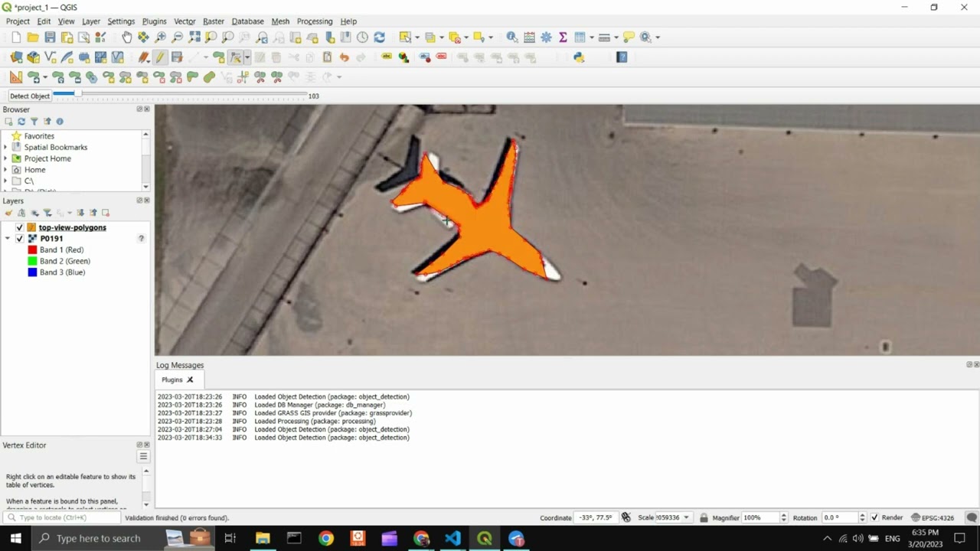Open the Project menu
Image resolution: width=980 pixels, height=551 pixels.
click(18, 21)
